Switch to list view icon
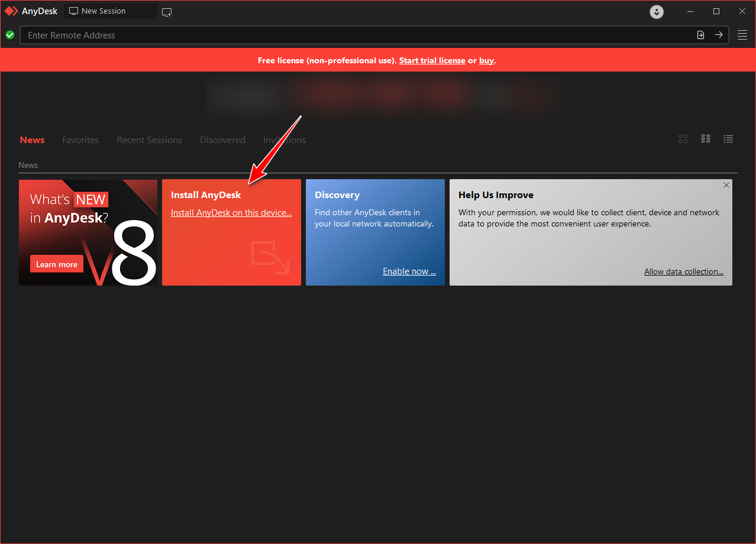This screenshot has height=544, width=756. coord(728,139)
